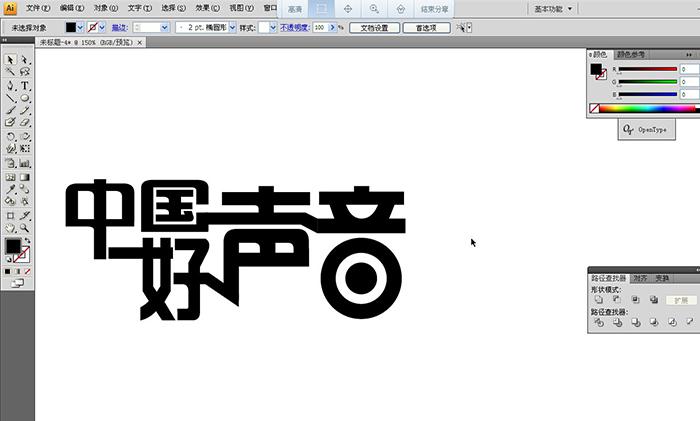Viewport: 700px width, 421px height.
Task: Select the Rotate tool
Action: (10, 136)
